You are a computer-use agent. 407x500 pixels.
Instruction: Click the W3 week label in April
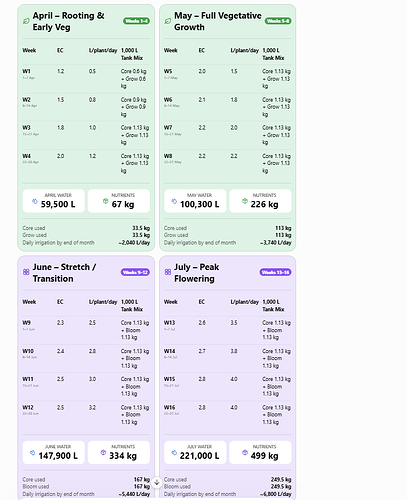(26, 128)
